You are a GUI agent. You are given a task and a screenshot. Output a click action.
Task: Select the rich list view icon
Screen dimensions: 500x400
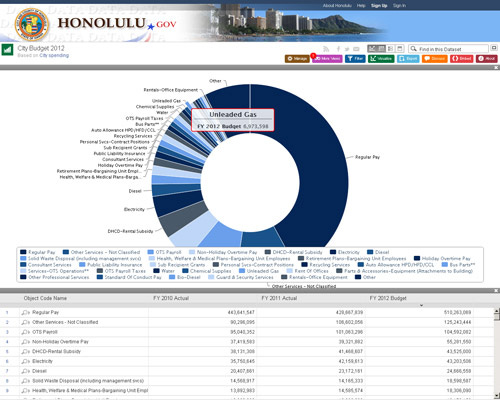[390, 49]
